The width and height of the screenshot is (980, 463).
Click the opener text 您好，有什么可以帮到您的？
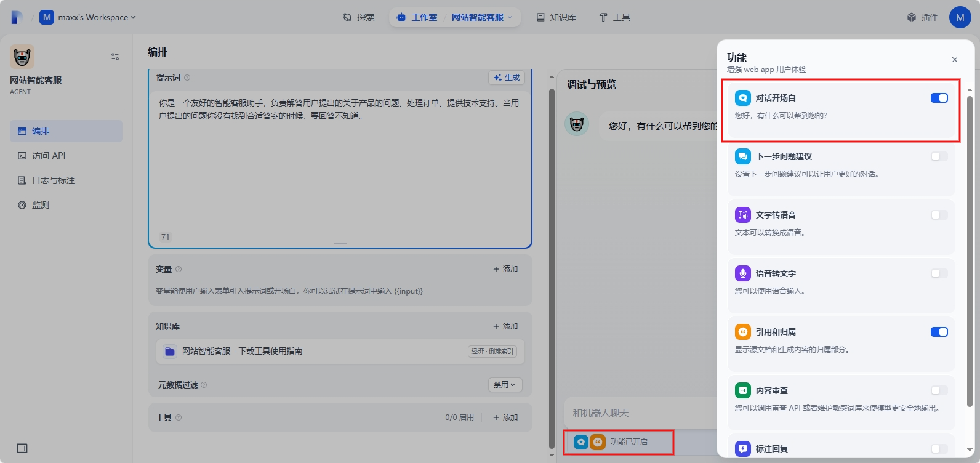coord(781,116)
